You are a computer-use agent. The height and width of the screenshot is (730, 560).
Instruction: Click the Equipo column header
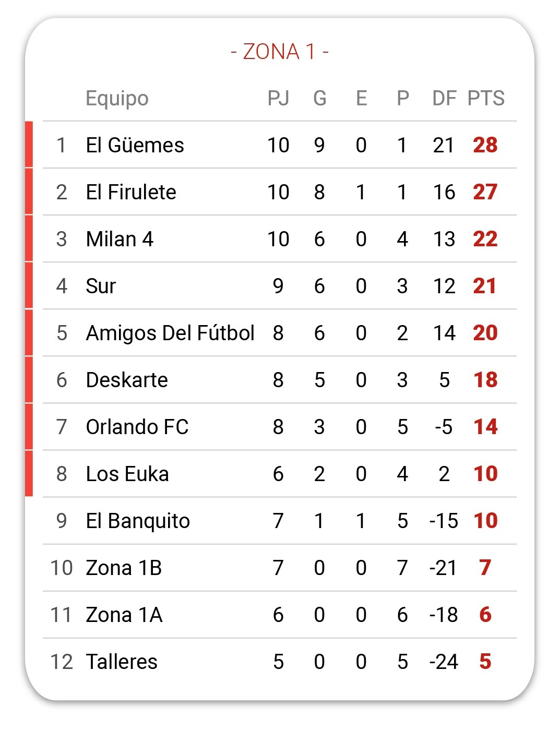(x=117, y=99)
